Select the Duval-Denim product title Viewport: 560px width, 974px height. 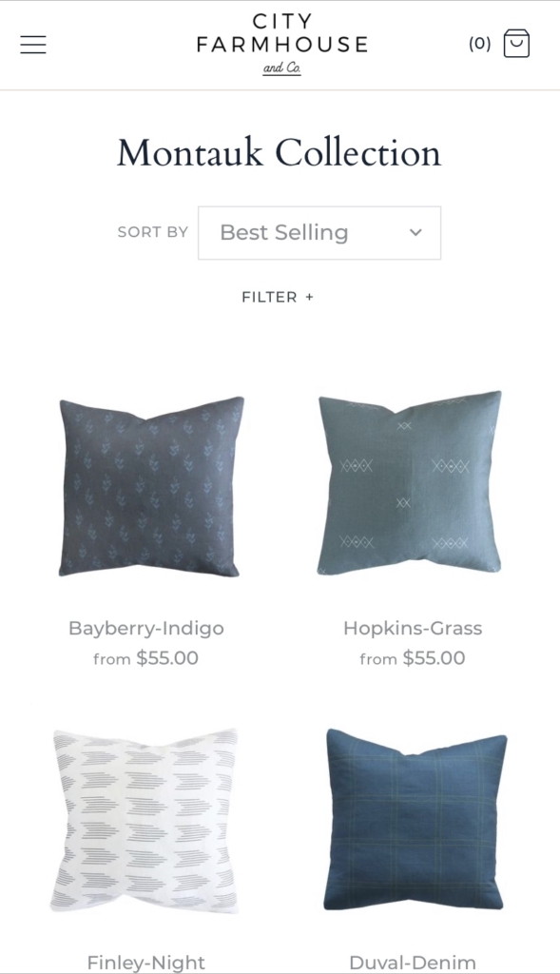tap(413, 963)
